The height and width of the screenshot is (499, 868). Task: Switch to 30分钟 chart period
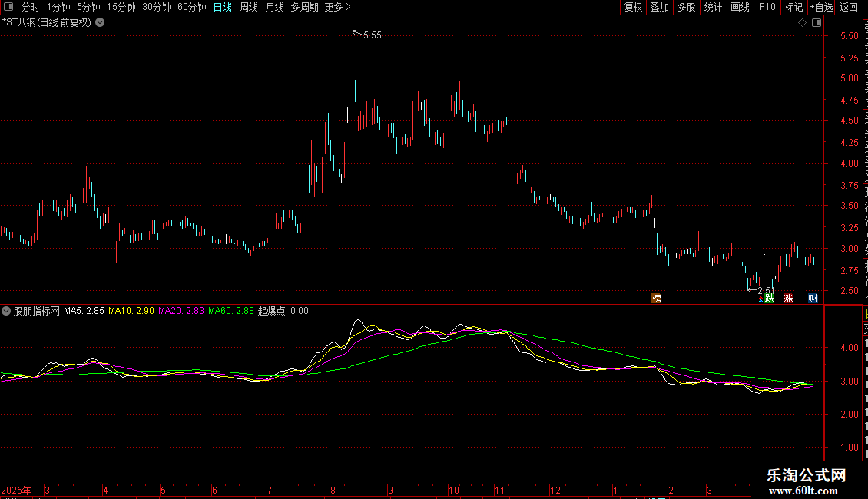pos(157,7)
